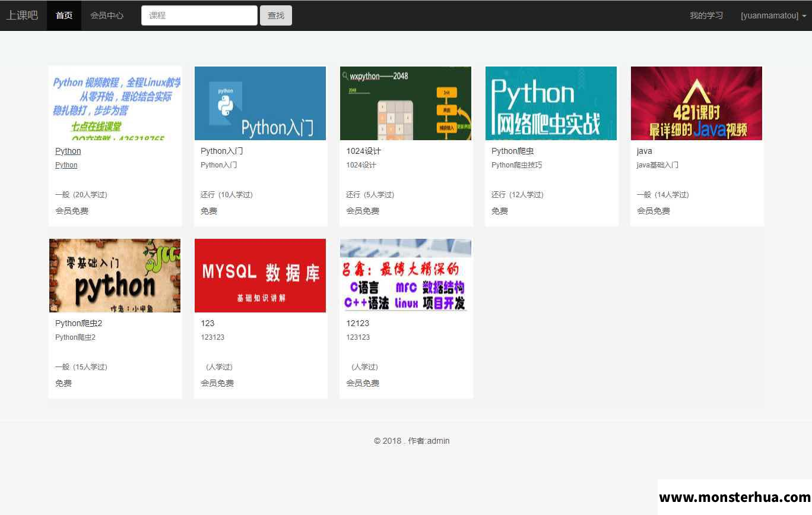Click the 一般 (20人学过) text
812x515 pixels.
[81, 195]
